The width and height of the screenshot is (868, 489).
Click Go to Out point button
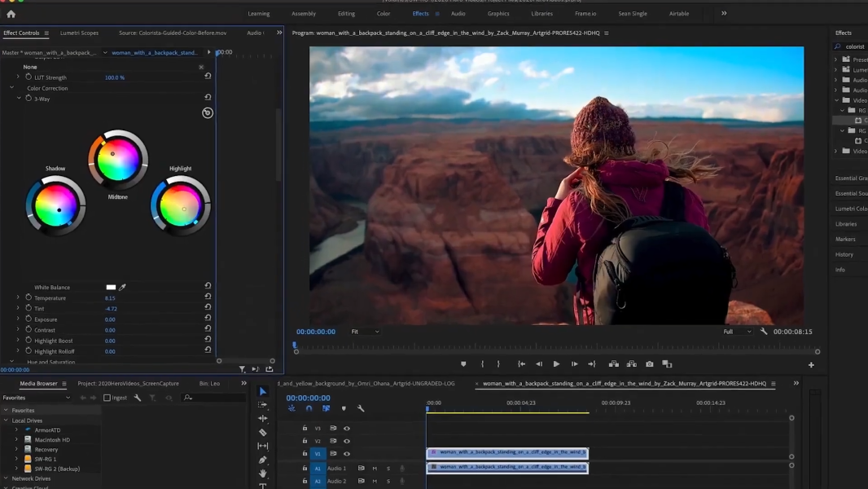592,363
